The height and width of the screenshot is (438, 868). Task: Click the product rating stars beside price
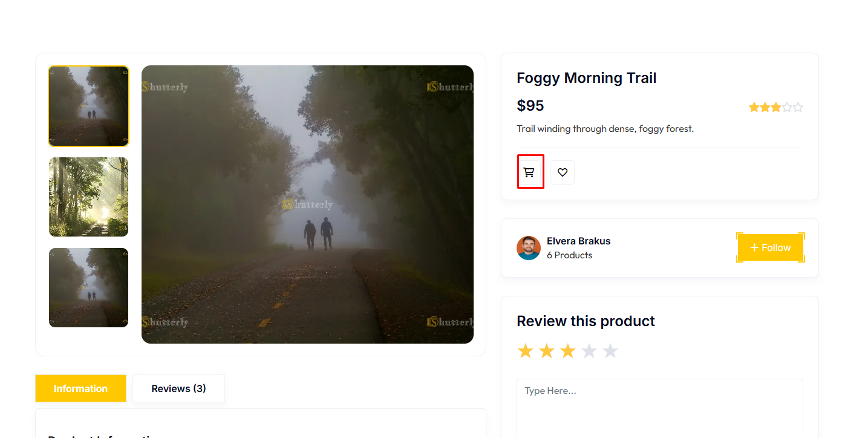(x=776, y=108)
